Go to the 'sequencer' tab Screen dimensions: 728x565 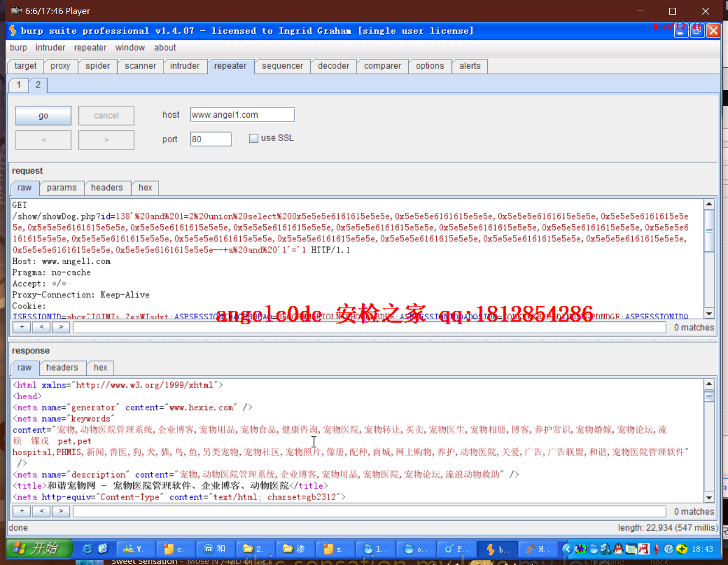coord(282,66)
